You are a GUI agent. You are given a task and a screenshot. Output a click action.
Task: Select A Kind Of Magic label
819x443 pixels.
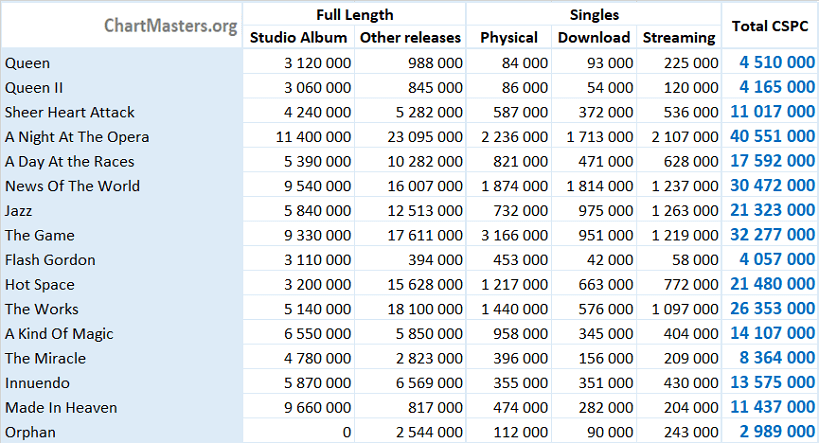click(x=59, y=334)
